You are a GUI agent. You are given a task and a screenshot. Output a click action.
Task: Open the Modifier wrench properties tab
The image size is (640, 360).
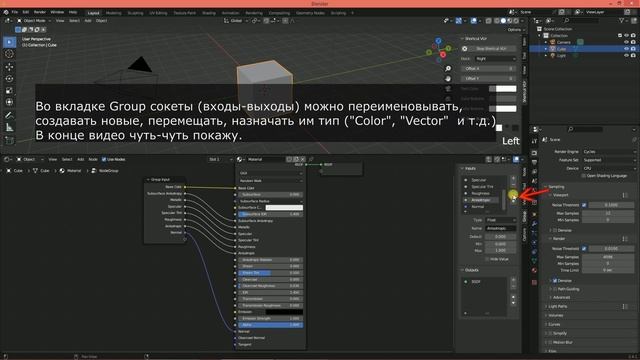coord(534,224)
